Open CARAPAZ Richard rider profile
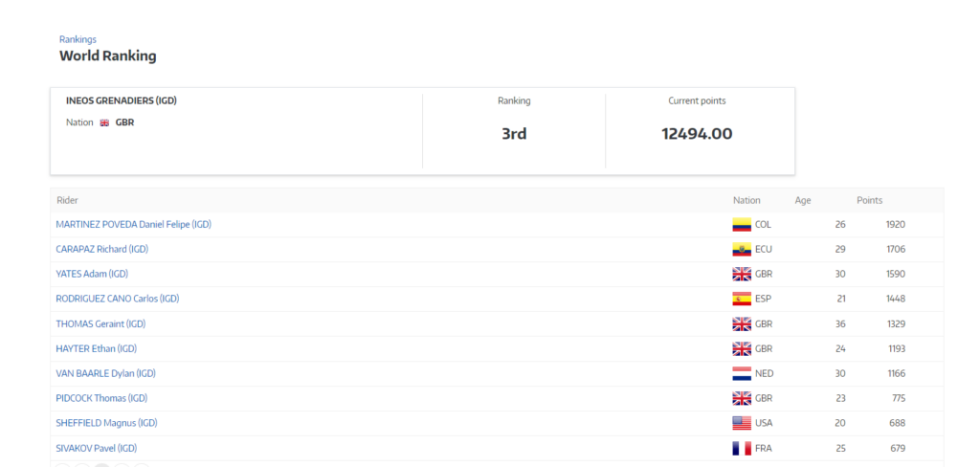The width and height of the screenshot is (980, 467). tap(101, 250)
